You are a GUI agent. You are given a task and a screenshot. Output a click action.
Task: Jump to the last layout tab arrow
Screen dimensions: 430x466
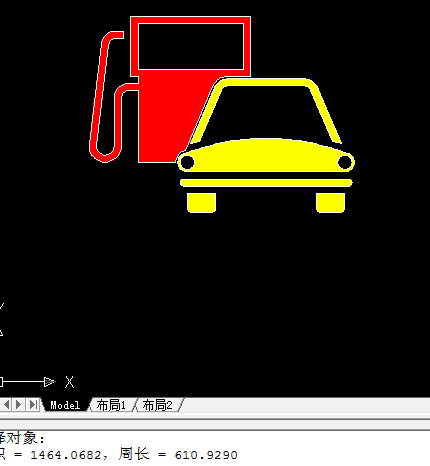[33, 405]
